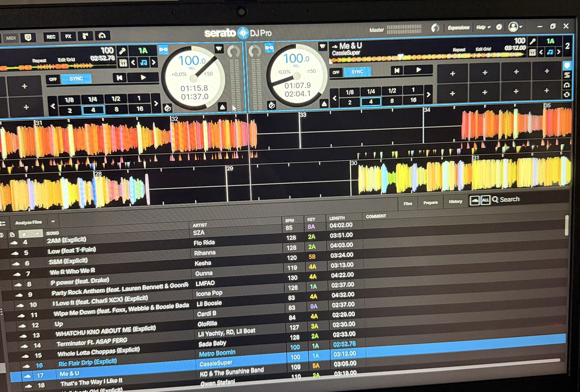This screenshot has width=580, height=392.
Task: Toggle the right deck keylock music note icon
Action: coord(551,52)
